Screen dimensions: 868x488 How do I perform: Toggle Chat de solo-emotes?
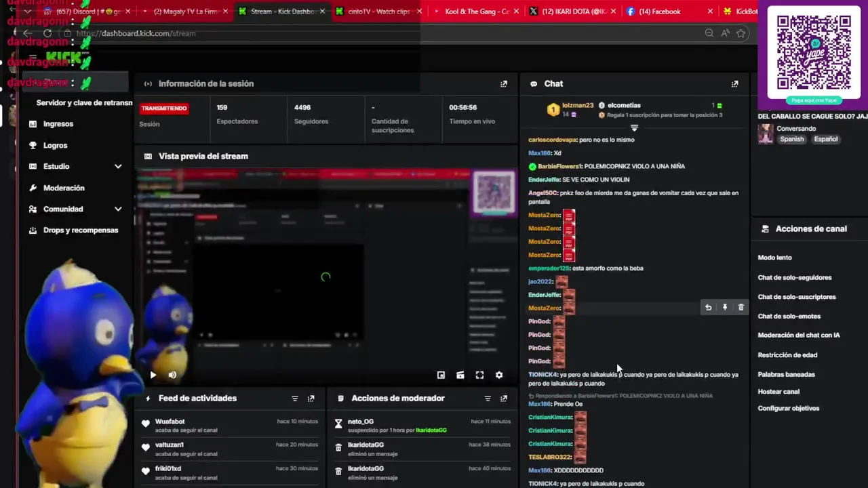(789, 317)
